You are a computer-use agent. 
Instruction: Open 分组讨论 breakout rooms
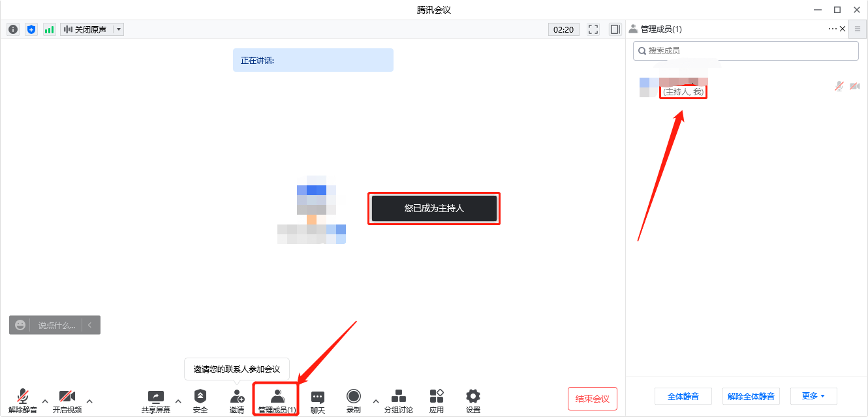pos(399,401)
